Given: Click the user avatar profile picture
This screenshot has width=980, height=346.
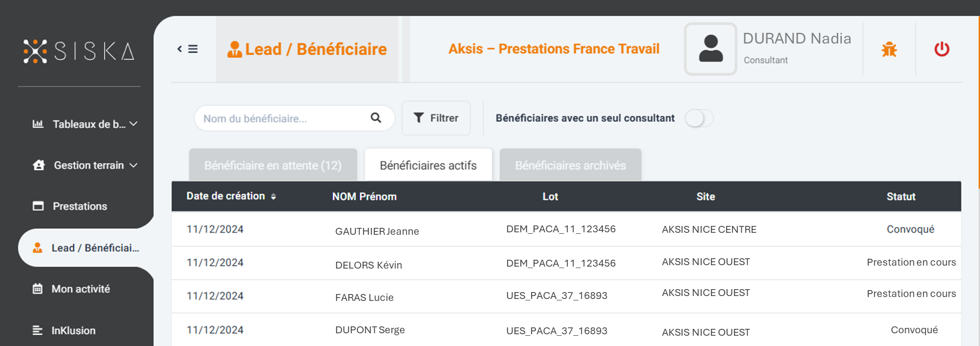Looking at the screenshot, I should (x=710, y=49).
